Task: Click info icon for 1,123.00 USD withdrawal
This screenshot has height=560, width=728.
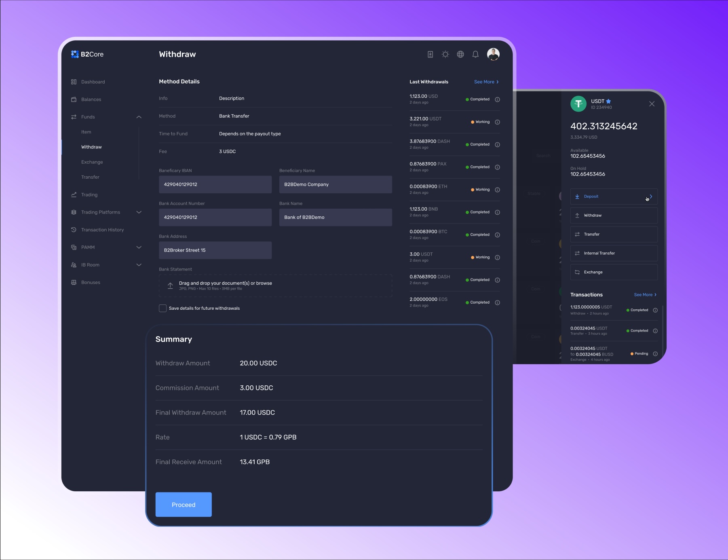Action: click(x=497, y=99)
